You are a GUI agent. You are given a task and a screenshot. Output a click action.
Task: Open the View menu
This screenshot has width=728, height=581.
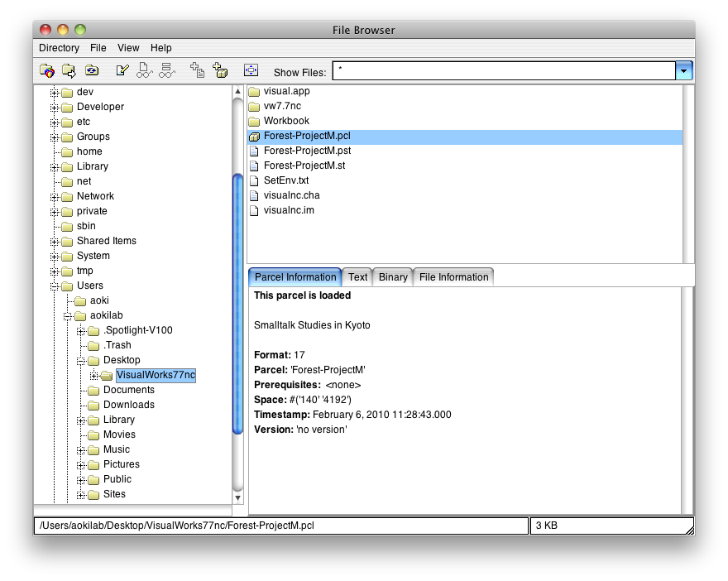point(128,48)
